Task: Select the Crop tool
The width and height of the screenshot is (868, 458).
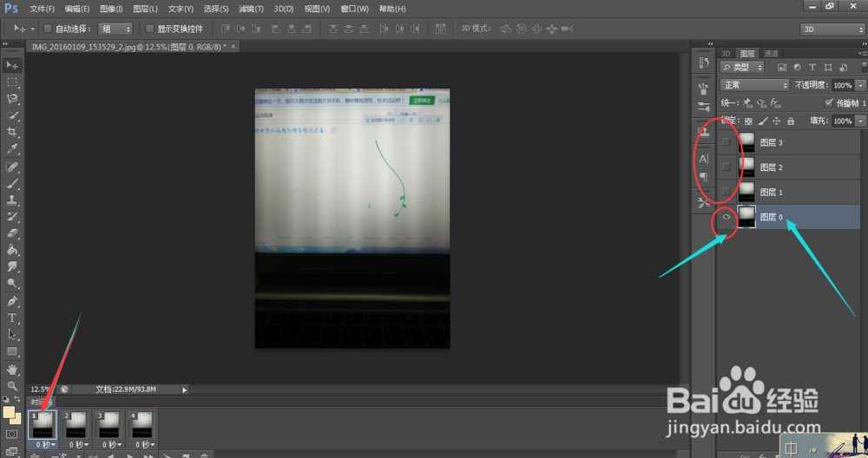Action: click(x=11, y=132)
